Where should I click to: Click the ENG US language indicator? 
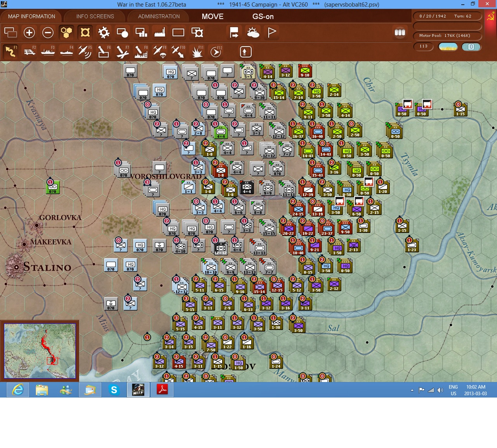pyautogui.click(x=453, y=390)
